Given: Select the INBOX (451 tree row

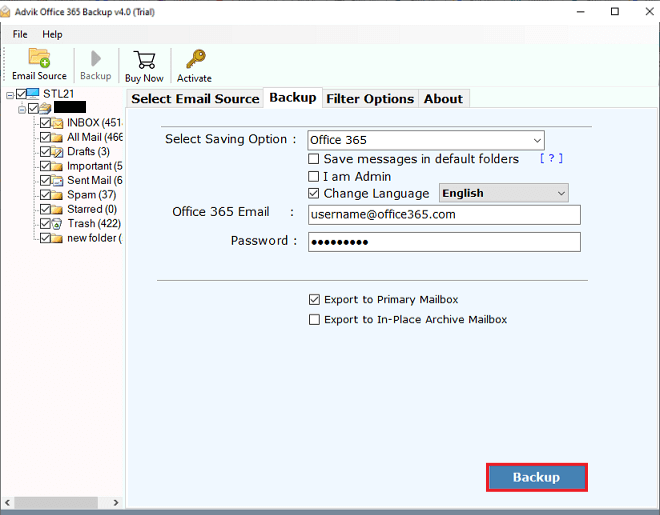Looking at the screenshot, I should [x=95, y=123].
